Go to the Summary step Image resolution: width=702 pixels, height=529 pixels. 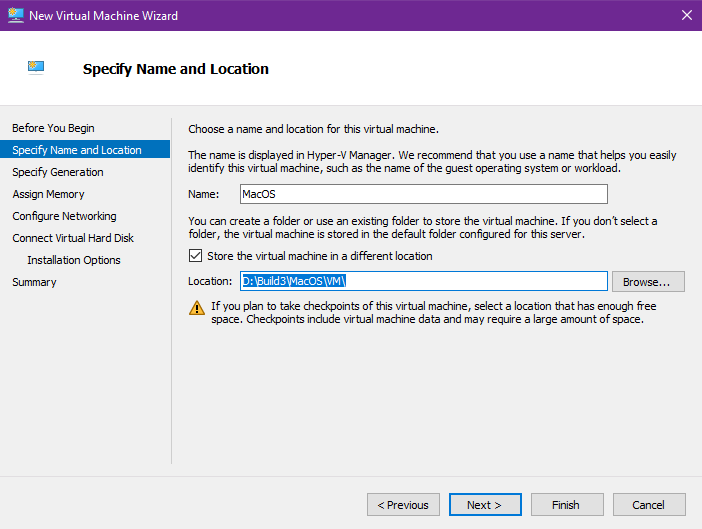point(34,282)
